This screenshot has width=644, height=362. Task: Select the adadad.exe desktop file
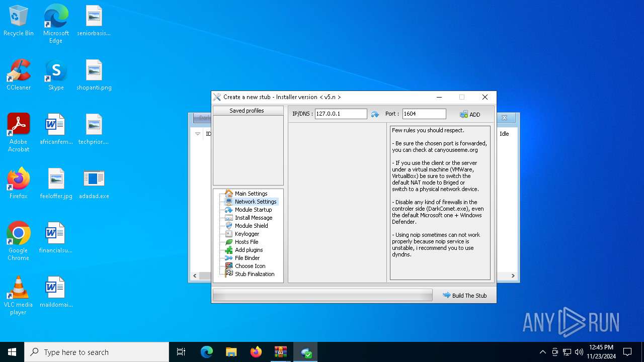[94, 184]
